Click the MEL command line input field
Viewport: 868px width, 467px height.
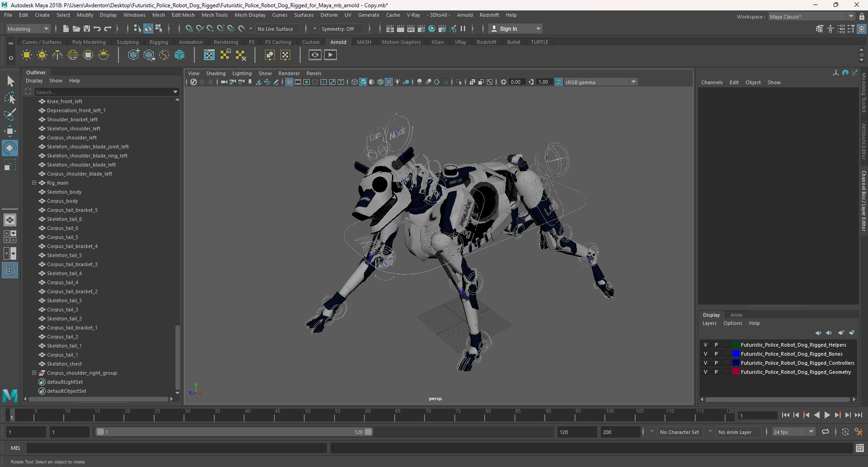[176, 448]
